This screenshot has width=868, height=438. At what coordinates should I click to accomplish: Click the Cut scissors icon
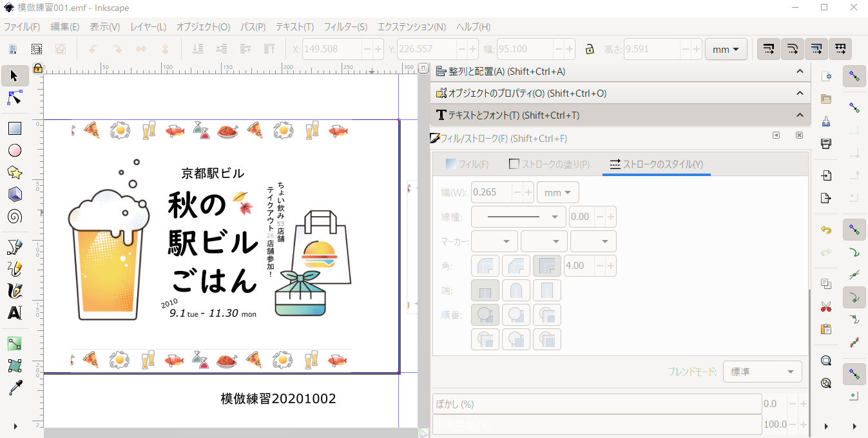point(826,306)
